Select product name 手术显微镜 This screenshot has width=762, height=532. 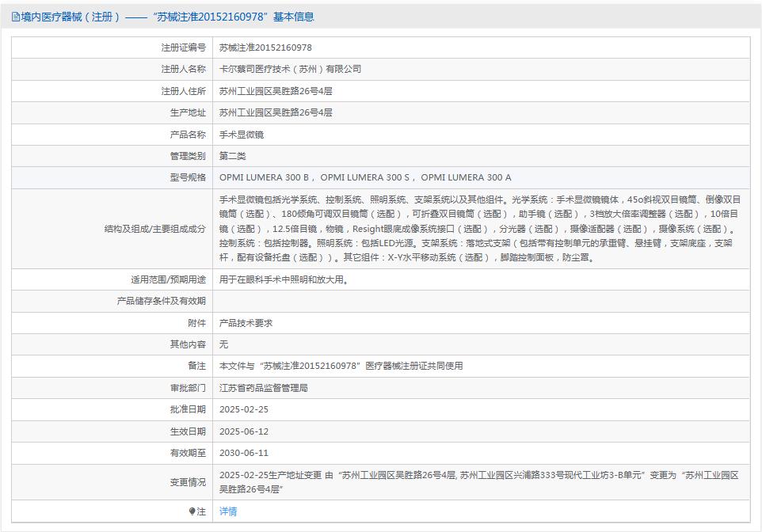(241, 135)
